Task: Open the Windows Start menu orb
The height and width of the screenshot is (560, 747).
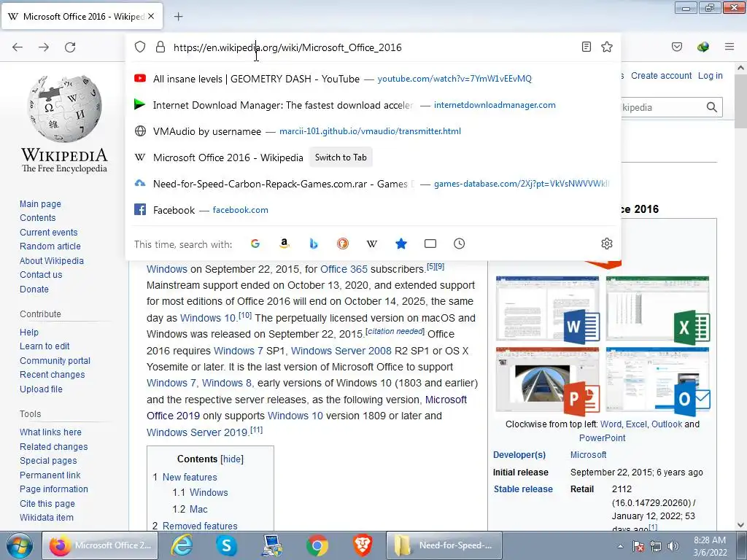Action: click(20, 545)
